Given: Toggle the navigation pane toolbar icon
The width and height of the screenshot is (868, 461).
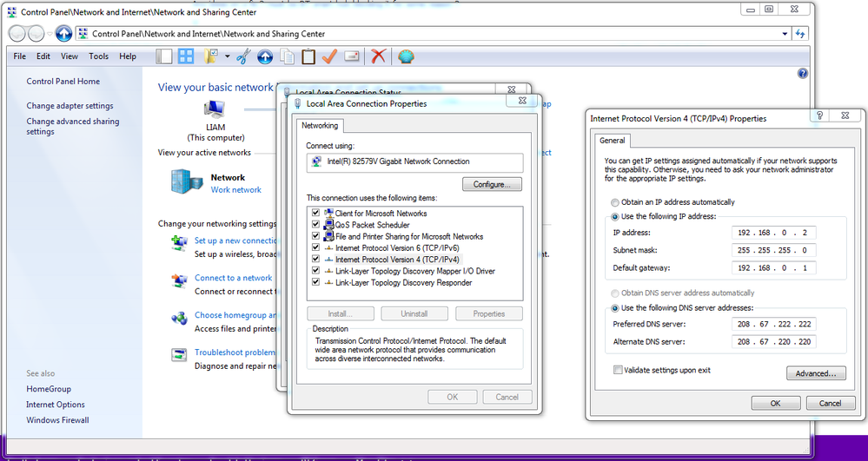Looking at the screenshot, I should [164, 56].
